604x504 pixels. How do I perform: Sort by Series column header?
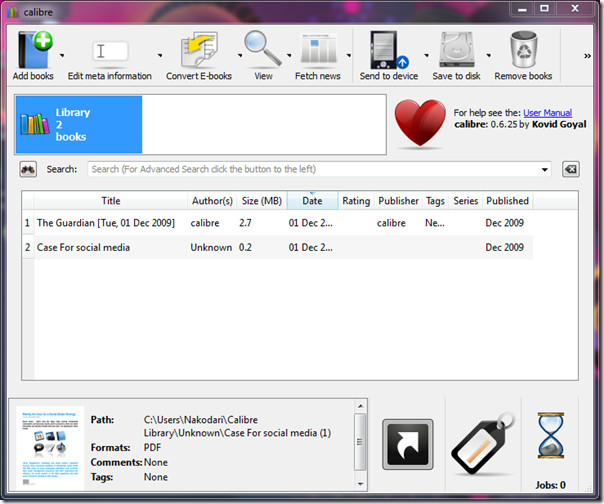click(465, 201)
